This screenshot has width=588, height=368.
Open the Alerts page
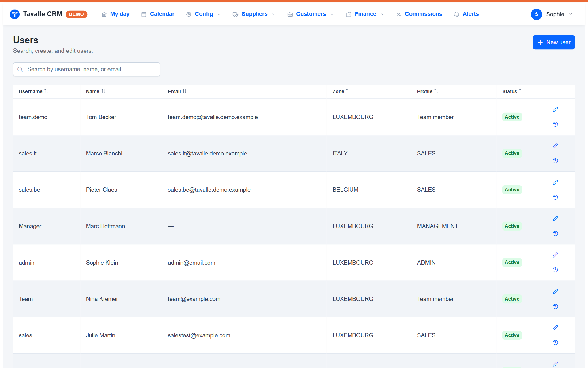pos(466,14)
